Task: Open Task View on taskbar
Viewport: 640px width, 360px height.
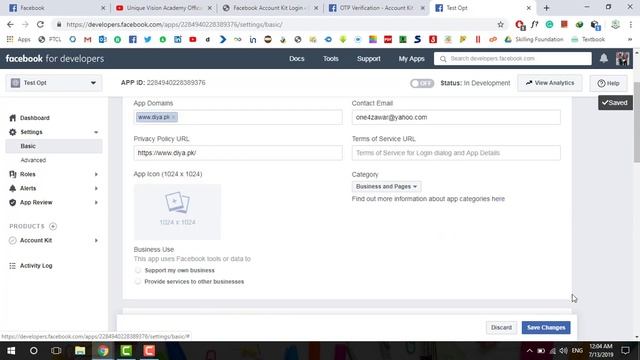Action: [x=56, y=351]
